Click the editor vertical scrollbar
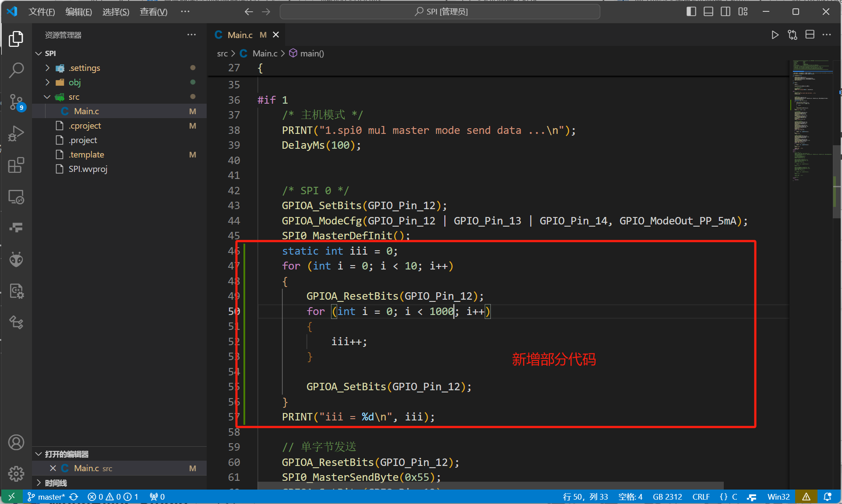Image resolution: width=842 pixels, height=504 pixels. 837,181
